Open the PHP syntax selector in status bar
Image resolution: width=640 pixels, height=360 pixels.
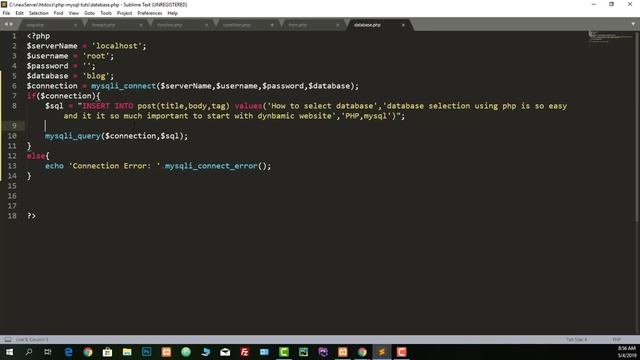[x=616, y=340]
